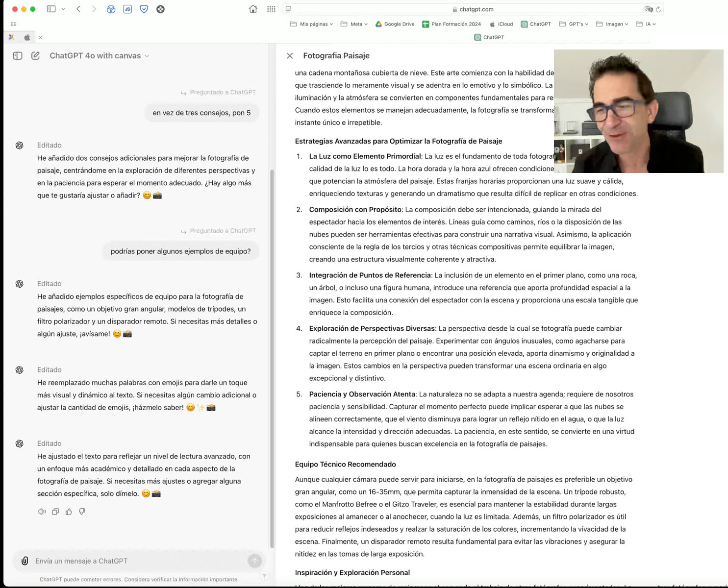This screenshot has width=728, height=588.
Task: Click the page display icon left of address bar
Action: click(288, 9)
